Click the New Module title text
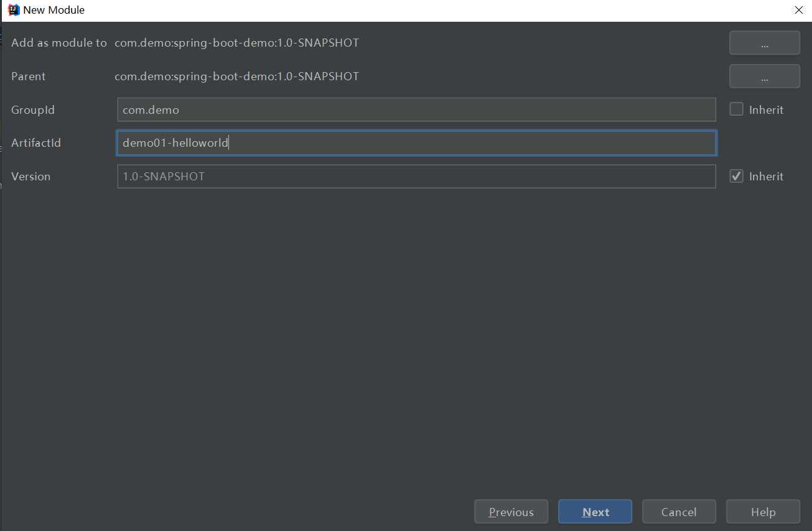812x531 pixels. point(54,10)
